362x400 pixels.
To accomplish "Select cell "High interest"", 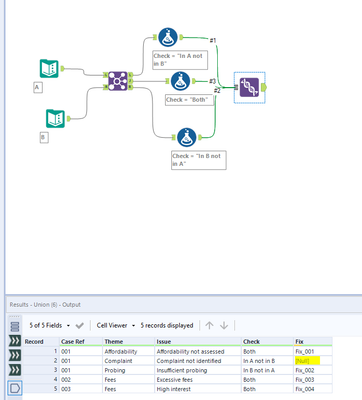I will [x=198, y=389].
